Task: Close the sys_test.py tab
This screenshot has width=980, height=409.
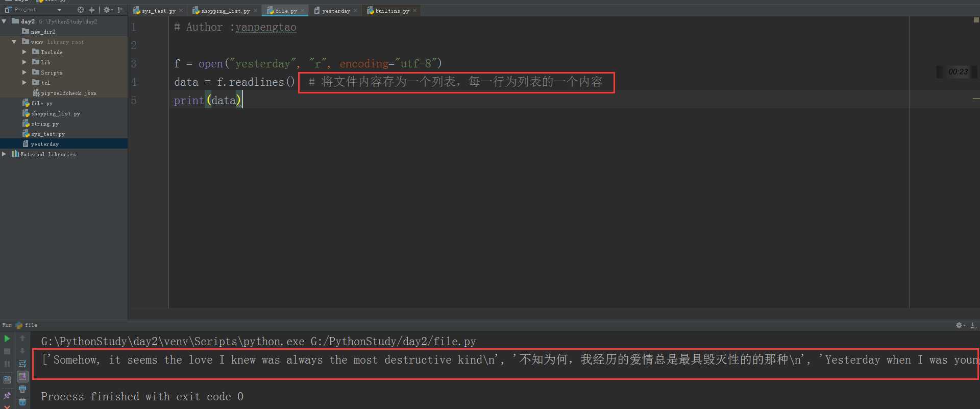Action: (x=181, y=11)
